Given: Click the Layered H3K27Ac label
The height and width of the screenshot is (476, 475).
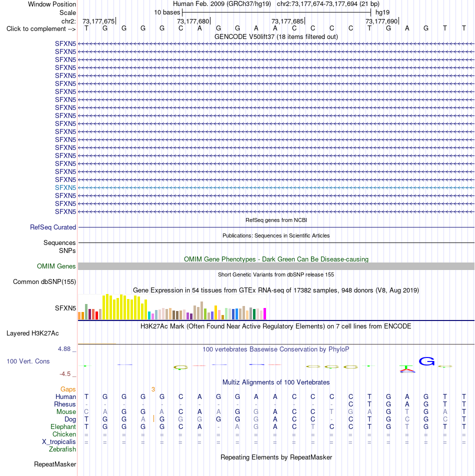Looking at the screenshot, I should point(32,333).
